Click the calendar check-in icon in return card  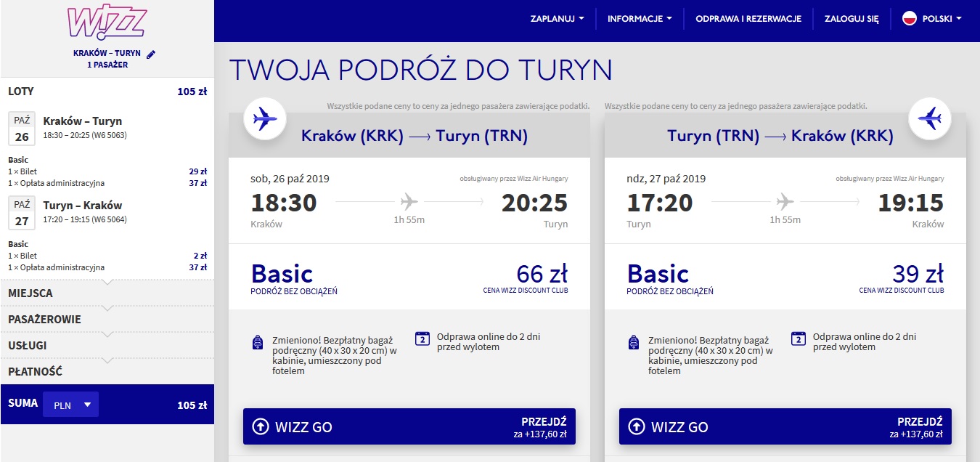click(799, 339)
